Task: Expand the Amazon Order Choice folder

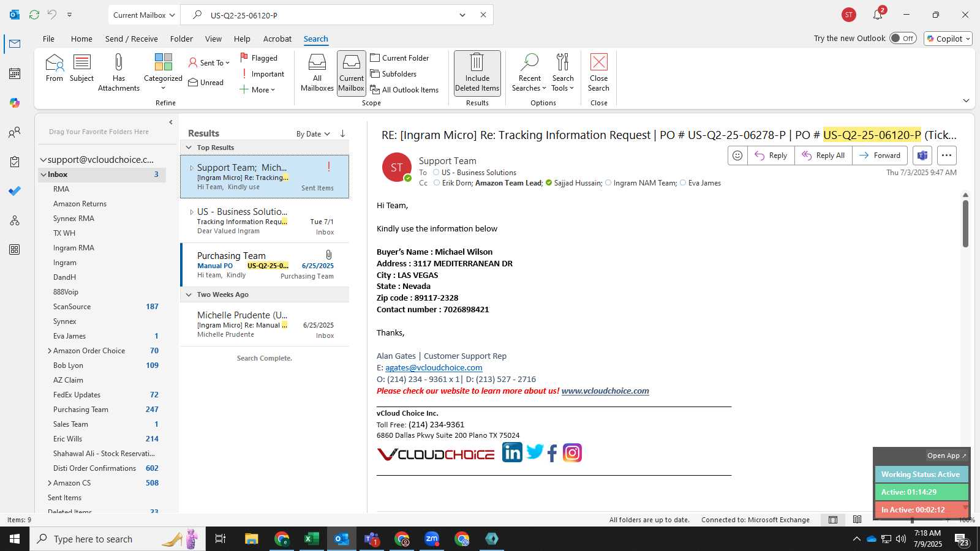Action: [x=49, y=351]
